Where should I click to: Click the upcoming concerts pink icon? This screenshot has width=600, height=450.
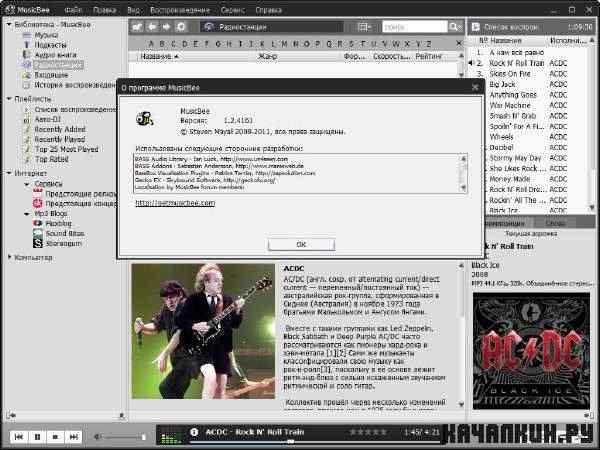pos(38,204)
